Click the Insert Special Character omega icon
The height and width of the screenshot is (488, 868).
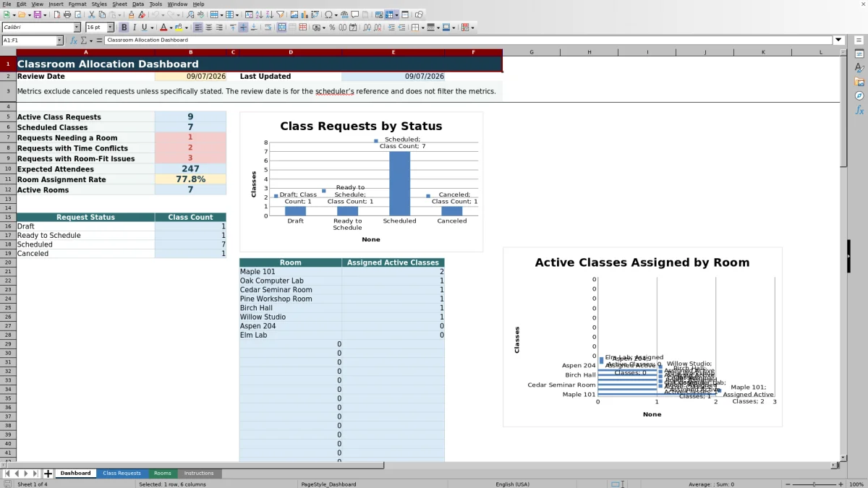(x=328, y=14)
